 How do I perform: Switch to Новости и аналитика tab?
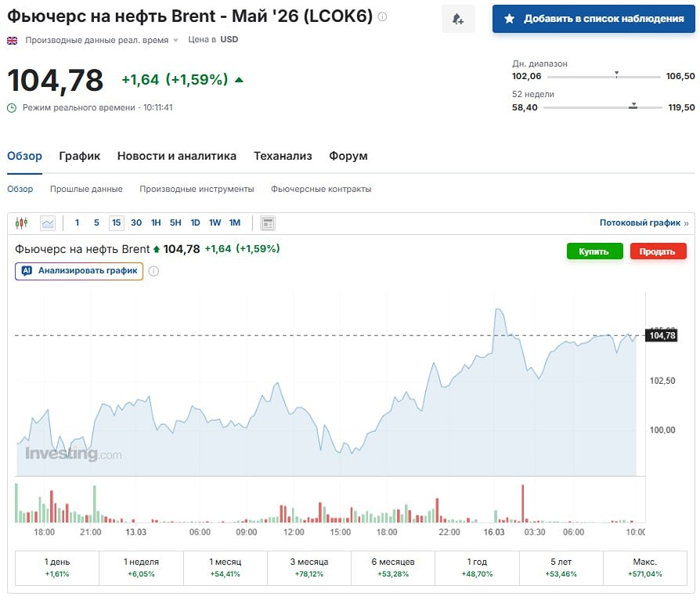(177, 156)
